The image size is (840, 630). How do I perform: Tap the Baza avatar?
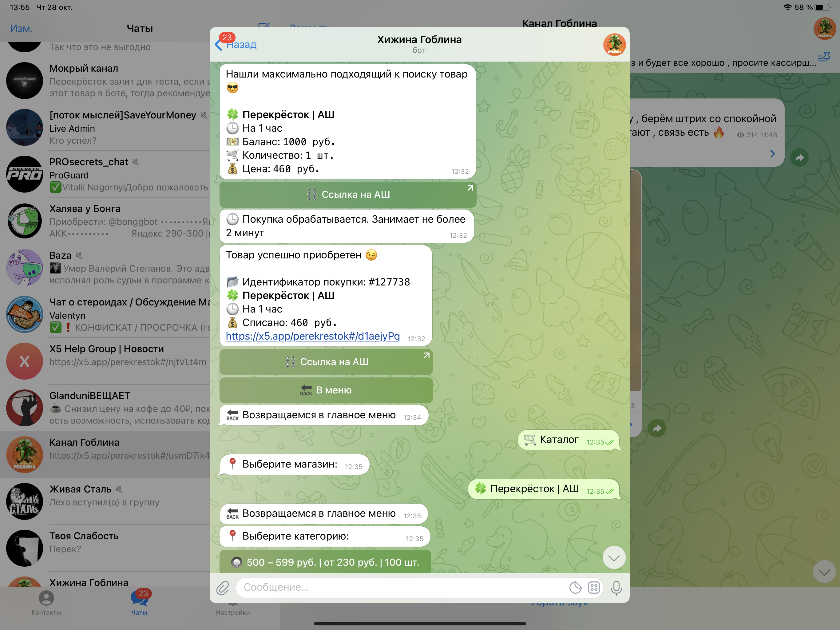click(x=25, y=268)
